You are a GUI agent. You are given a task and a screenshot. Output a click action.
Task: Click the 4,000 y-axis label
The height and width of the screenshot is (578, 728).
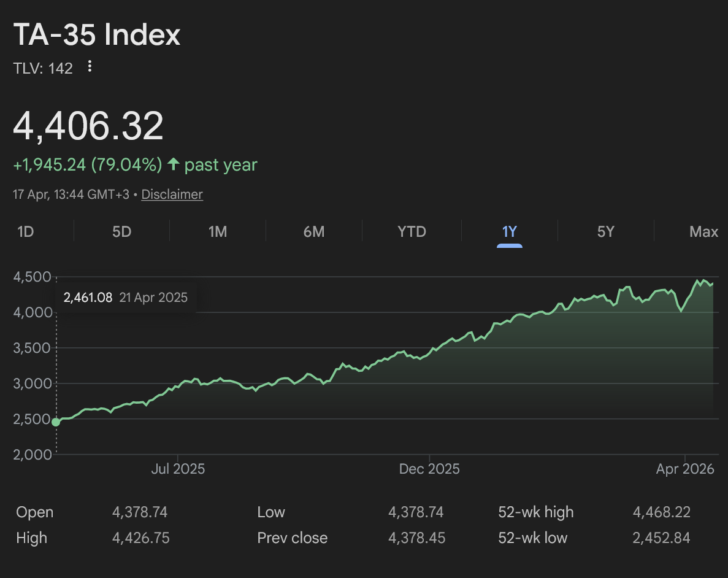33,312
